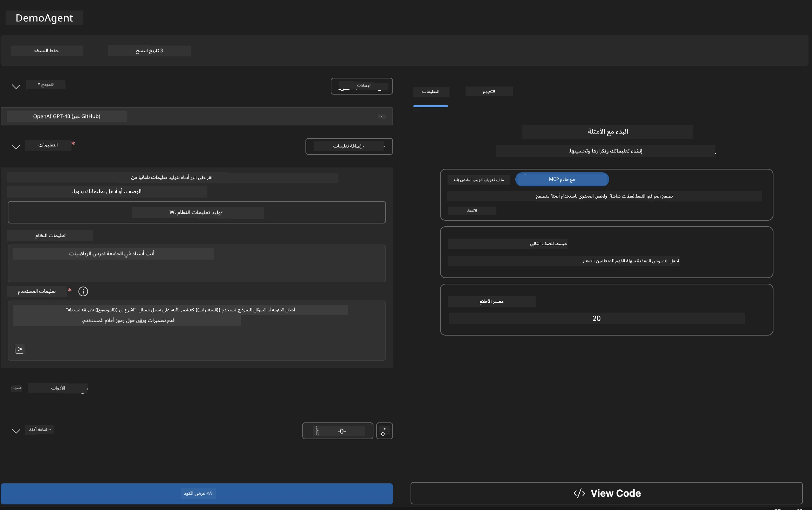Image resolution: width=812 pixels, height=510 pixels.
Task: Click the user instructions text area
Action: tap(197, 331)
